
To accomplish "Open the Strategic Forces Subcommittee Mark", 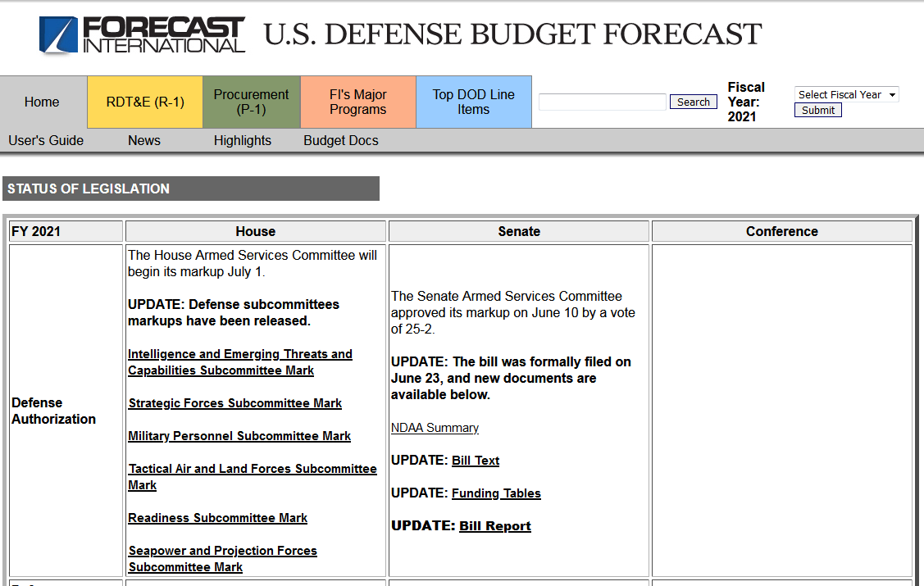I will coord(234,402).
